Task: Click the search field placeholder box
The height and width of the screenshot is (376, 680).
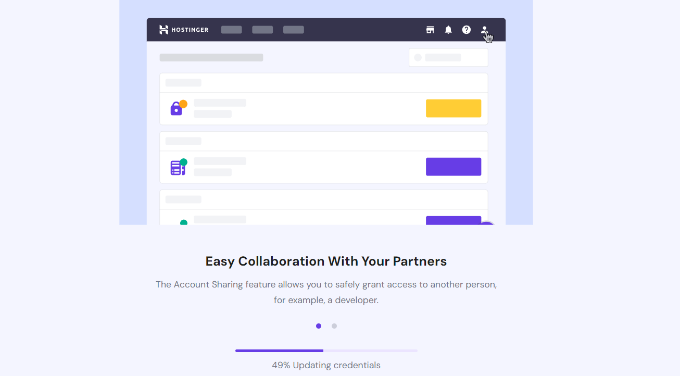Action: point(448,57)
